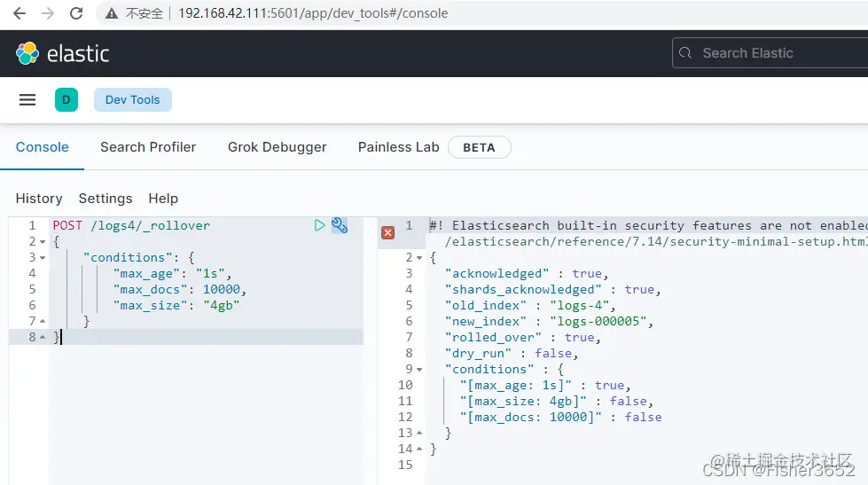Run the request with play icon

click(x=319, y=225)
